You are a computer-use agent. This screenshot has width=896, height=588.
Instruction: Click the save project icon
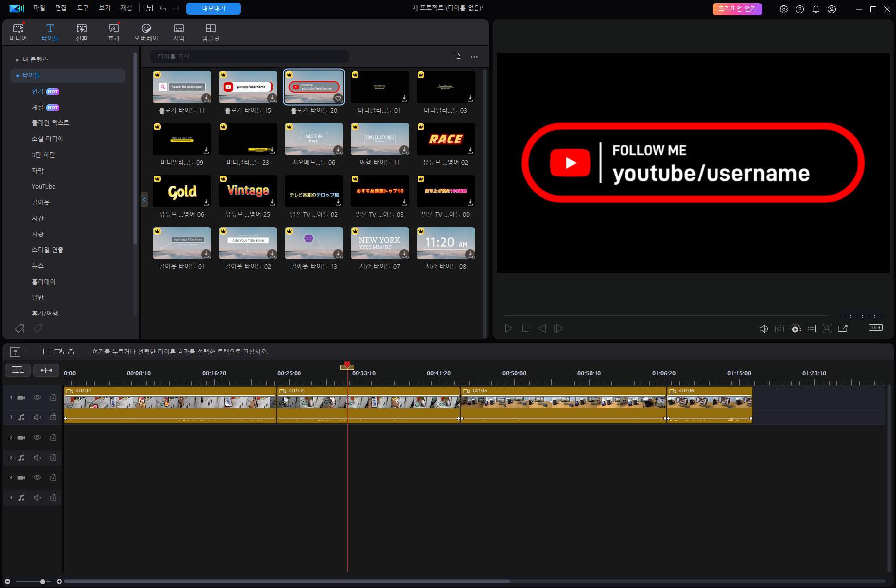coord(149,8)
